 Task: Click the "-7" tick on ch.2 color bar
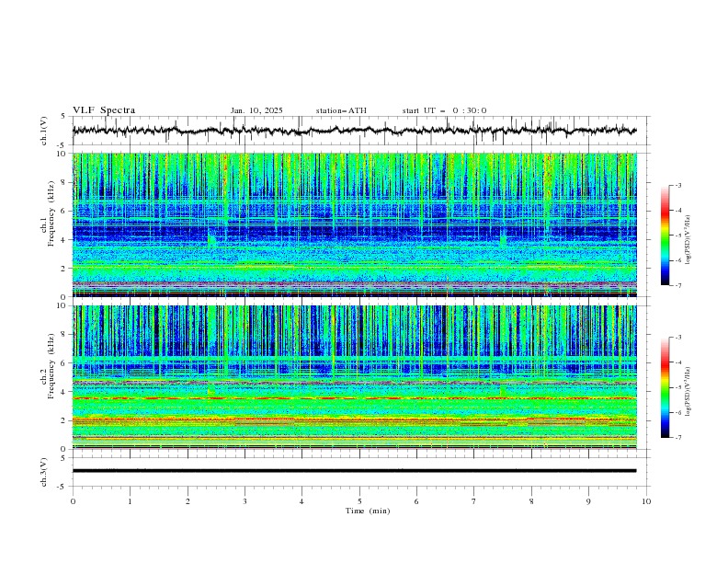pyautogui.click(x=678, y=437)
